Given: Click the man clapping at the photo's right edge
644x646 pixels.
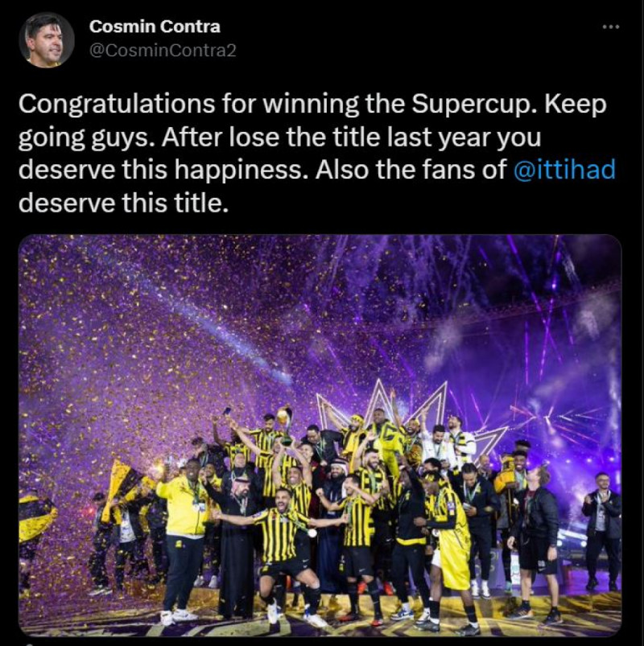Looking at the screenshot, I should pos(601,532).
